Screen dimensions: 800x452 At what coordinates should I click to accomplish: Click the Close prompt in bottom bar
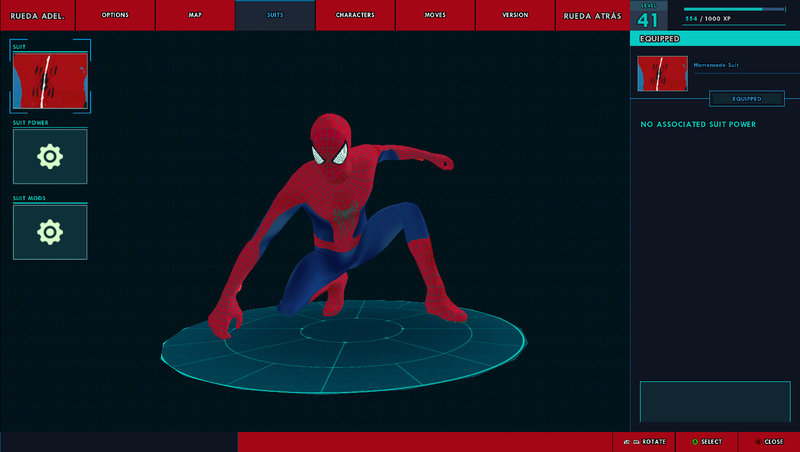769,442
